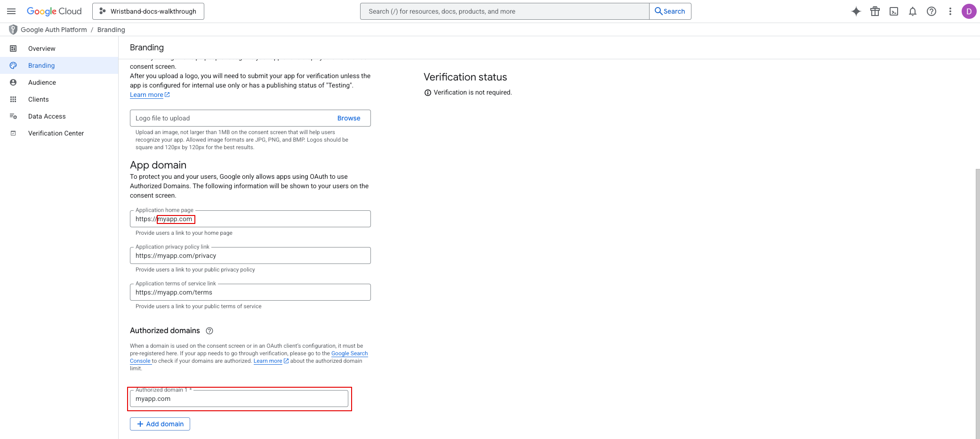980x439 pixels.
Task: Open the three-dot settings and utilities menu
Action: pyautogui.click(x=950, y=11)
